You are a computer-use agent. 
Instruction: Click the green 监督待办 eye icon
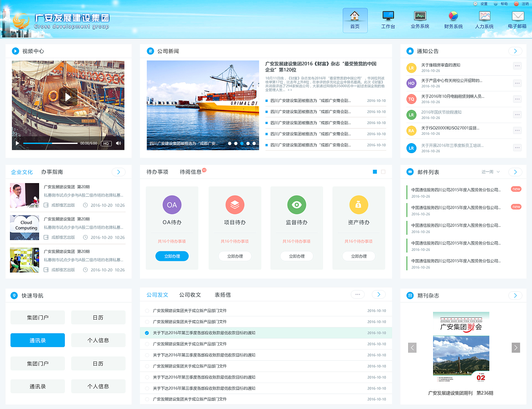coord(296,205)
